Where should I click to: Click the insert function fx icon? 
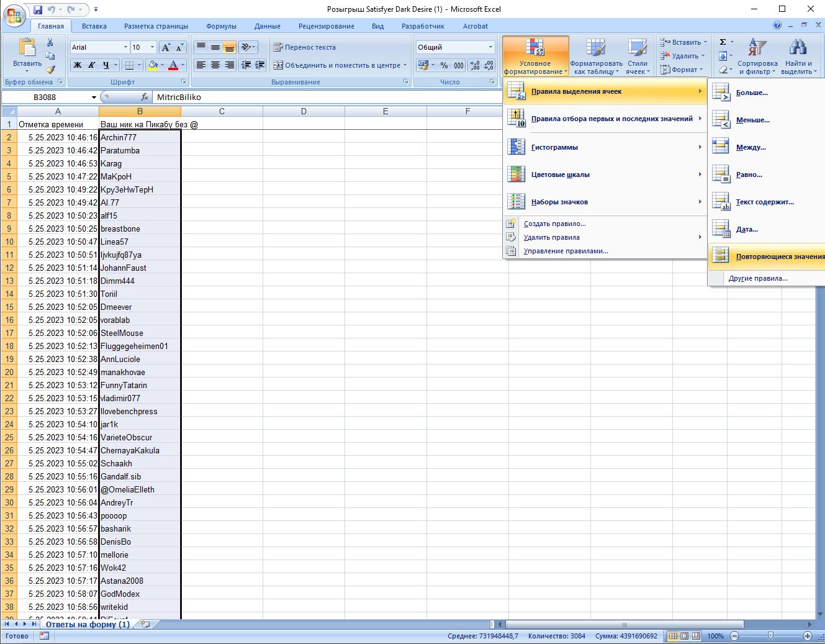tap(145, 97)
